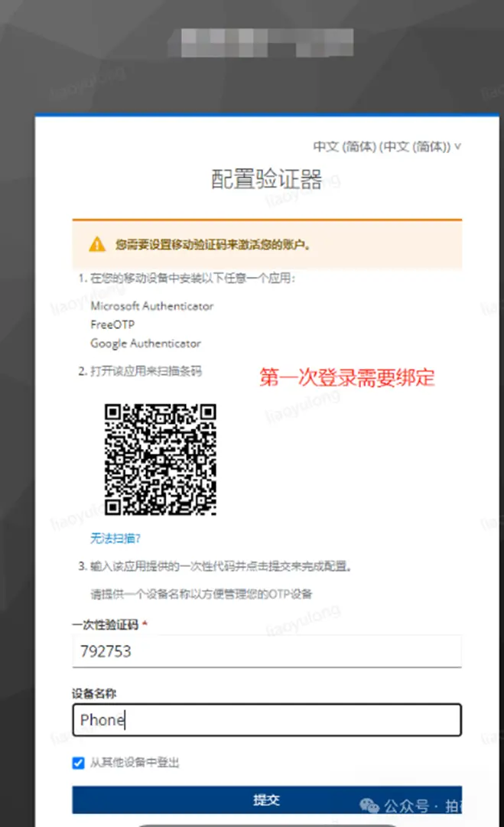The width and height of the screenshot is (504, 827).
Task: Click the warning message 您需要设置移动验证码来激活您的账户
Action: (x=213, y=245)
